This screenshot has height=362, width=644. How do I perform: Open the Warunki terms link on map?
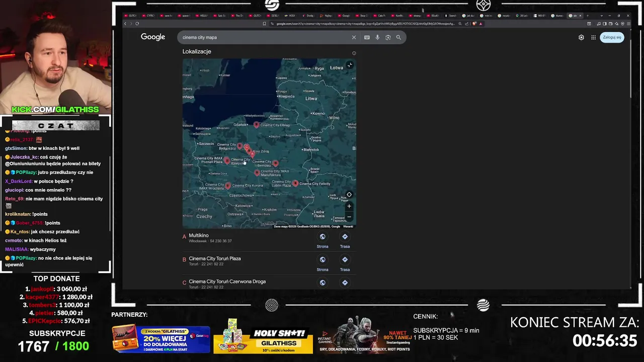(x=348, y=226)
